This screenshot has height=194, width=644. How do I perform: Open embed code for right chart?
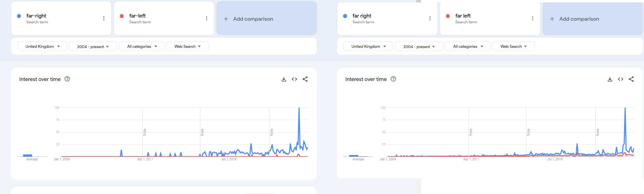tap(620, 79)
